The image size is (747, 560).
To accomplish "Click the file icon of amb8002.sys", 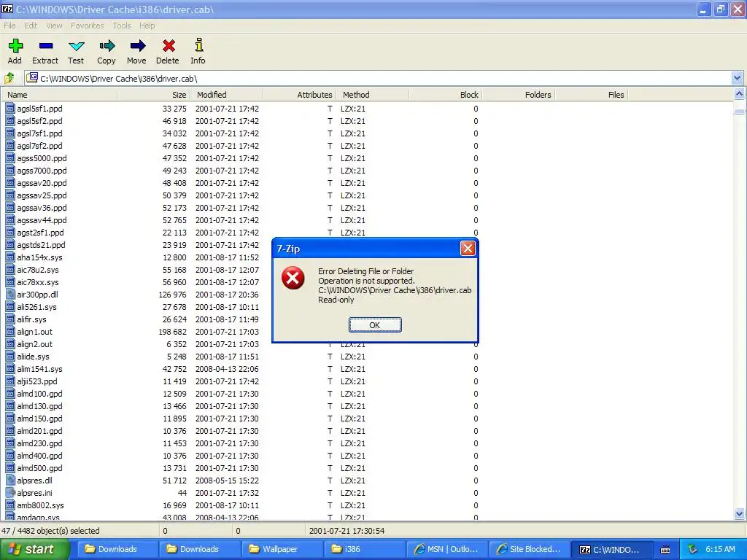I will (x=10, y=505).
